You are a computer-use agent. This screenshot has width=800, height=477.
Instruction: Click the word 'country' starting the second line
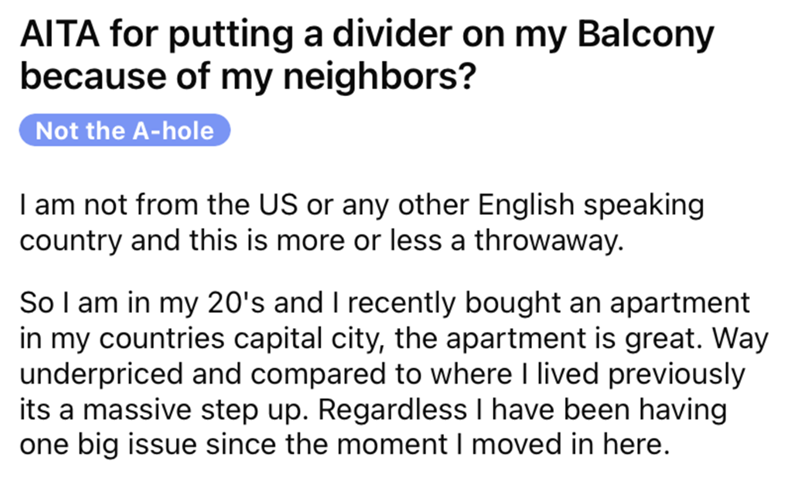pyautogui.click(x=66, y=241)
